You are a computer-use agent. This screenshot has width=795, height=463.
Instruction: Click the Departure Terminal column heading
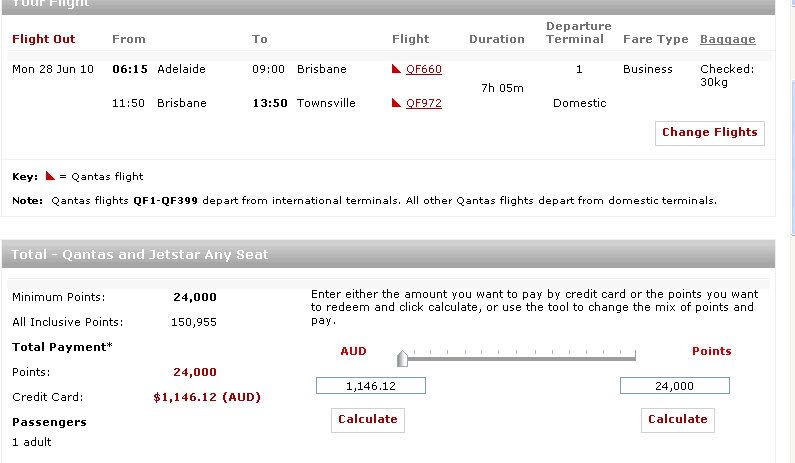[578, 32]
